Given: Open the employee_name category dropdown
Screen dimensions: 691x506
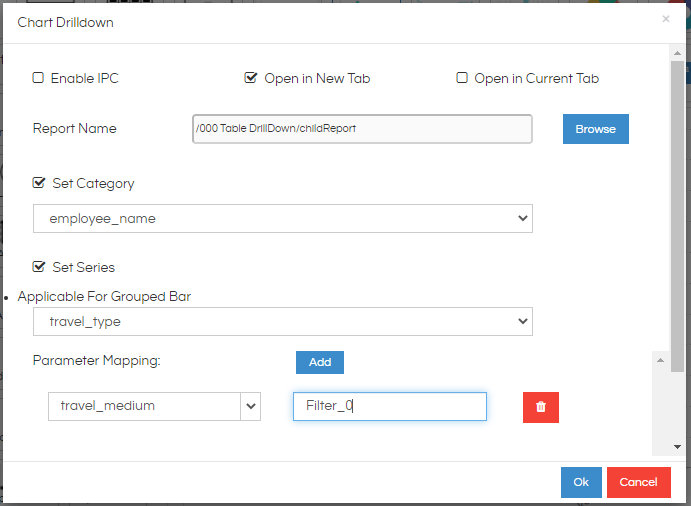Looking at the screenshot, I should click(283, 219).
